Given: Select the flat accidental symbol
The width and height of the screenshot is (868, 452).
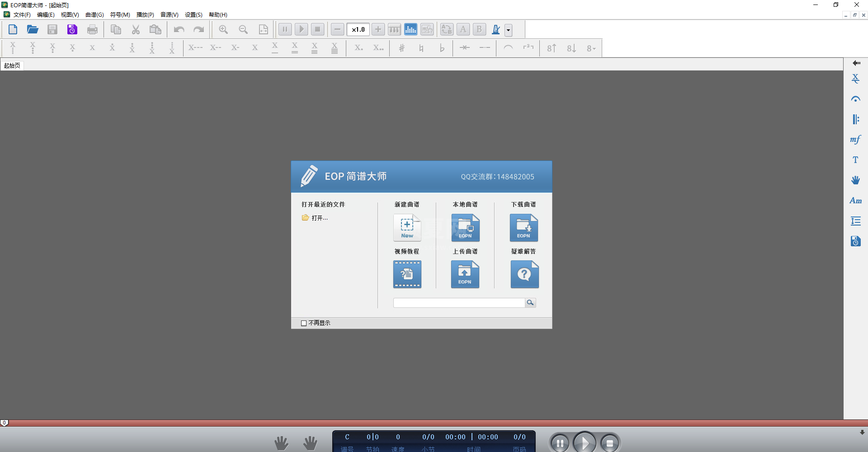Looking at the screenshot, I should [x=442, y=48].
